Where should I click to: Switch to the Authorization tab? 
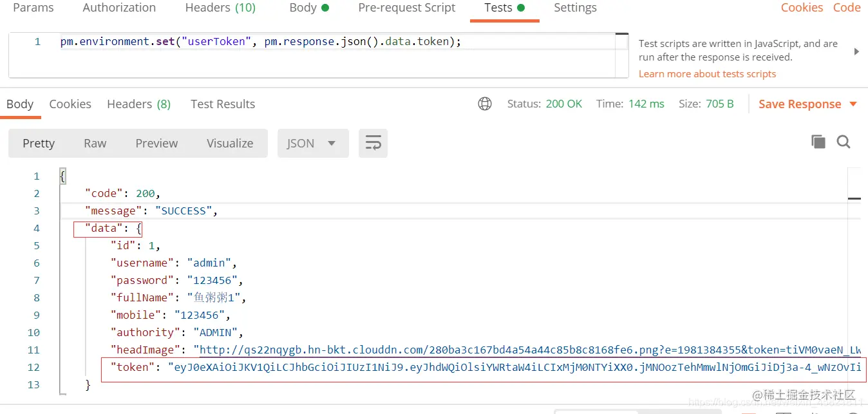pos(119,8)
